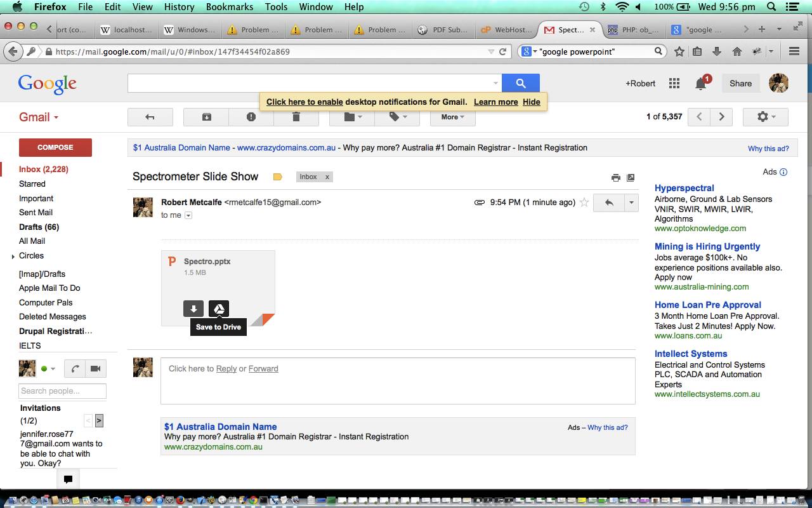Expand the Circles label in sidebar

coord(13,257)
